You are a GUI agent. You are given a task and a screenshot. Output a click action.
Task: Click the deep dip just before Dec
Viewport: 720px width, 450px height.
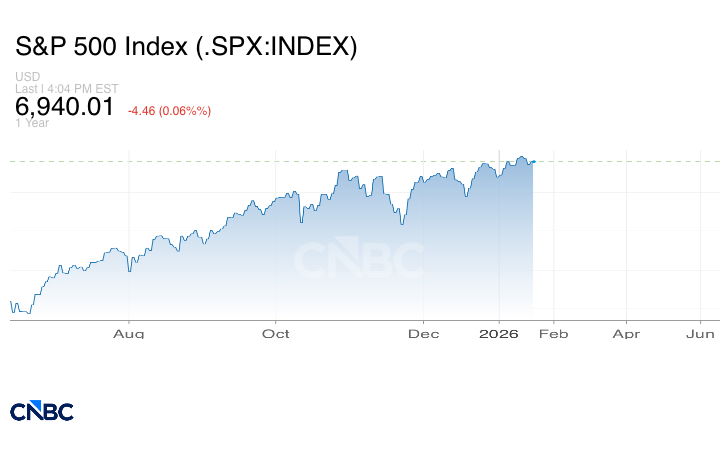400,221
